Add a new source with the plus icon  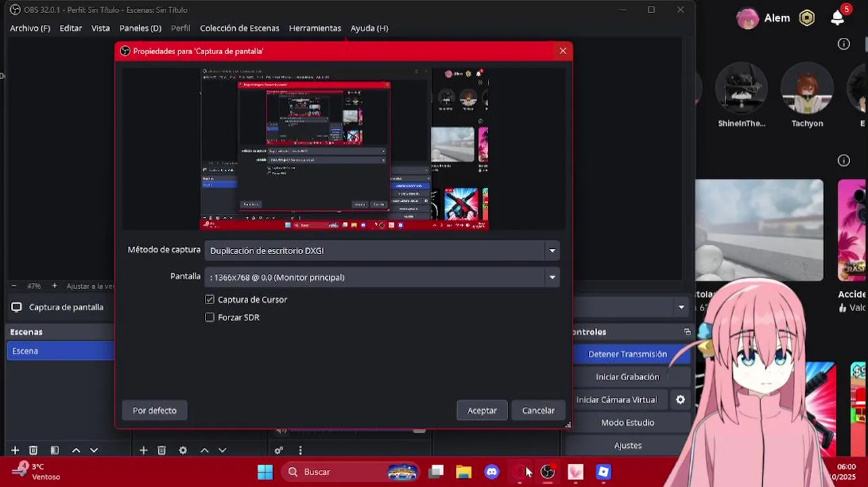(x=143, y=450)
